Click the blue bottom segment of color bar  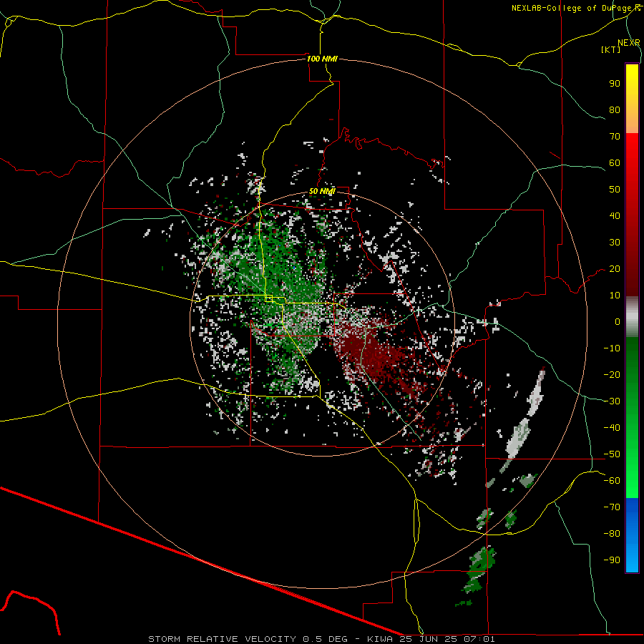click(632, 535)
